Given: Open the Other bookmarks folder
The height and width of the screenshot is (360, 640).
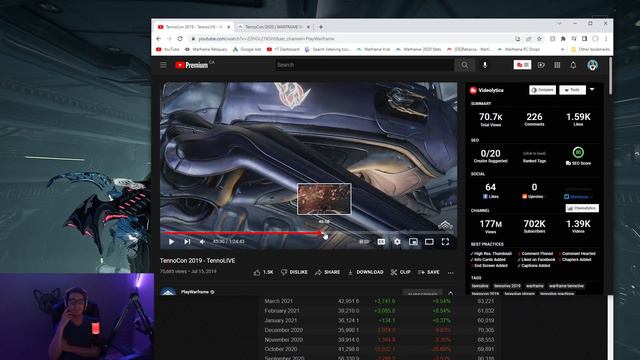Looking at the screenshot, I should pyautogui.click(x=590, y=49).
